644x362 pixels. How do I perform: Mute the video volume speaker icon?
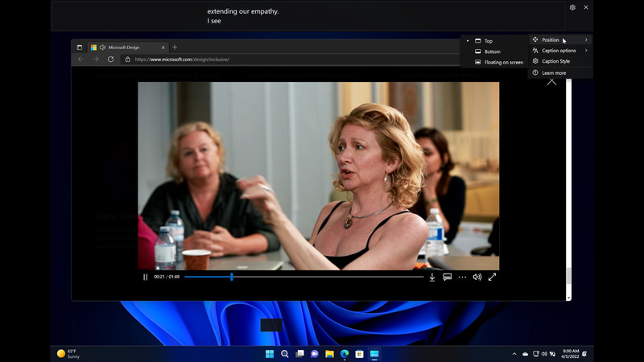tap(477, 277)
